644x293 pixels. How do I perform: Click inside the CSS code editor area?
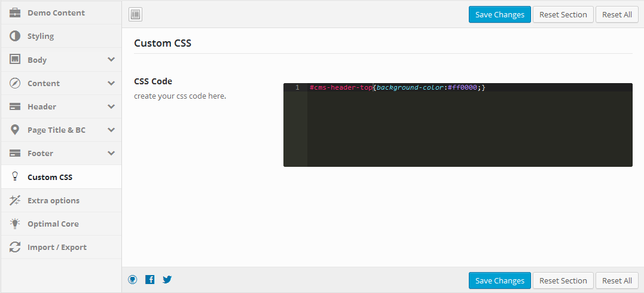click(457, 125)
